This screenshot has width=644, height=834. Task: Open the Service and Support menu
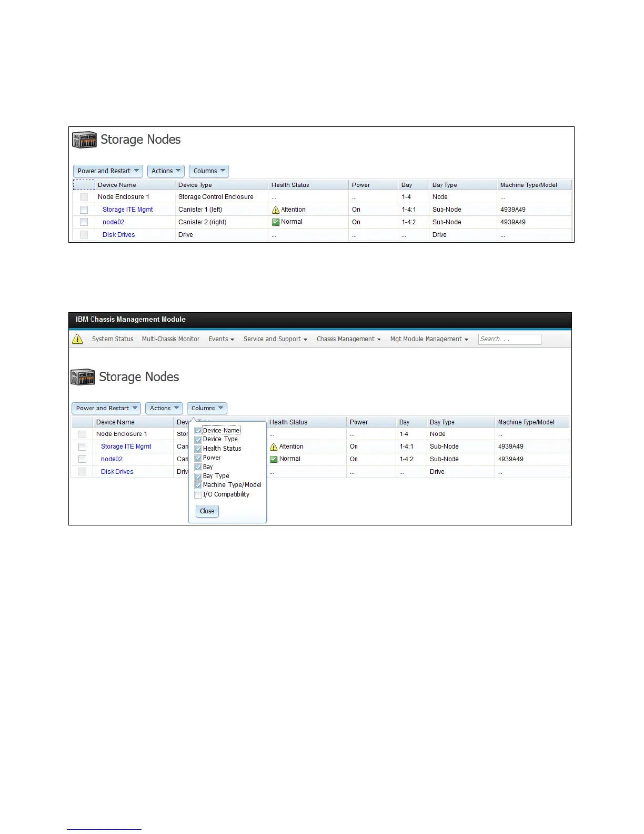click(275, 339)
